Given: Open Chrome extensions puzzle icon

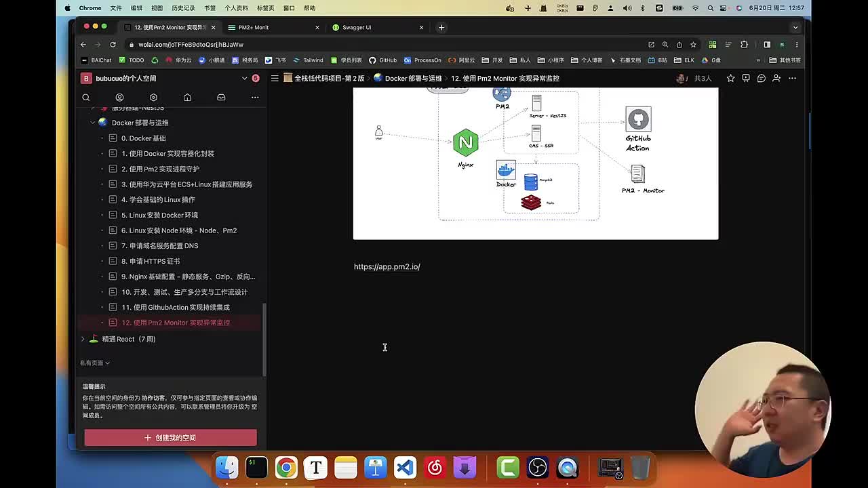Looking at the screenshot, I should pyautogui.click(x=744, y=45).
